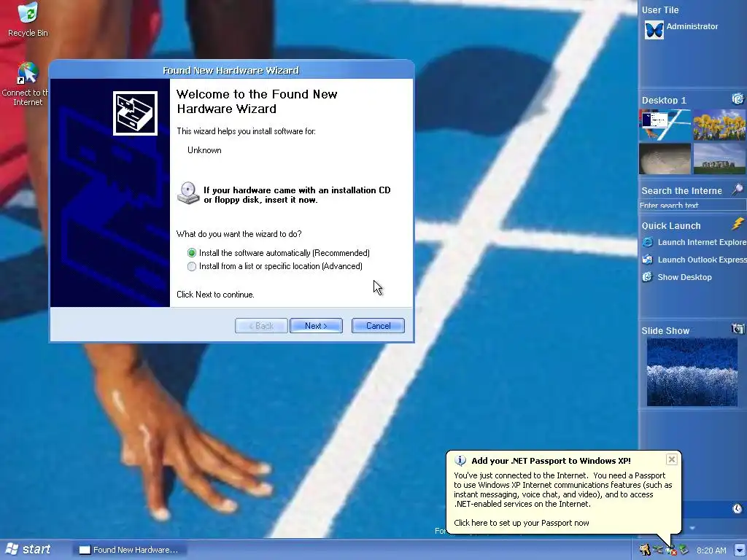Viewport: 747px width, 560px height.
Task: Click the Desktop 1 header text
Action: coord(664,100)
